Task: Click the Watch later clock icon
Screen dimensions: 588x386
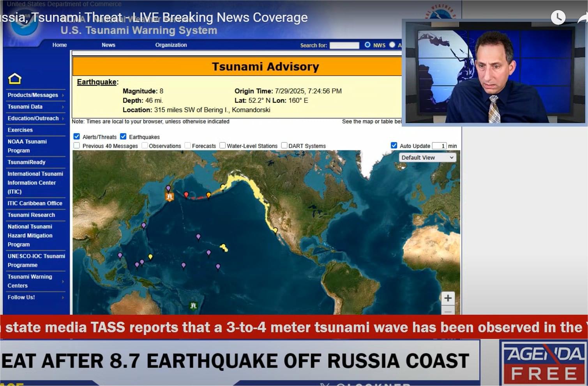Action: coord(558,17)
